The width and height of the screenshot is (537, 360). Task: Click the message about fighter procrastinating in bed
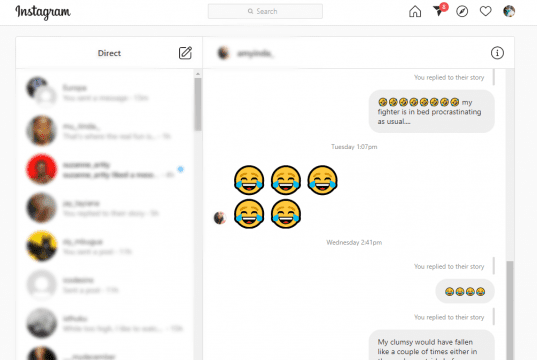pos(432,111)
